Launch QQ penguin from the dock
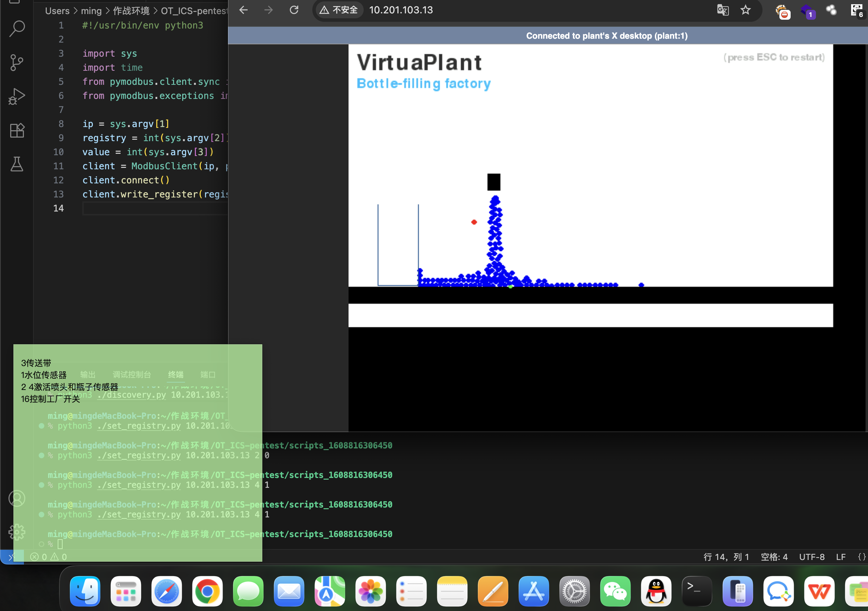This screenshot has width=868, height=611. (x=656, y=591)
